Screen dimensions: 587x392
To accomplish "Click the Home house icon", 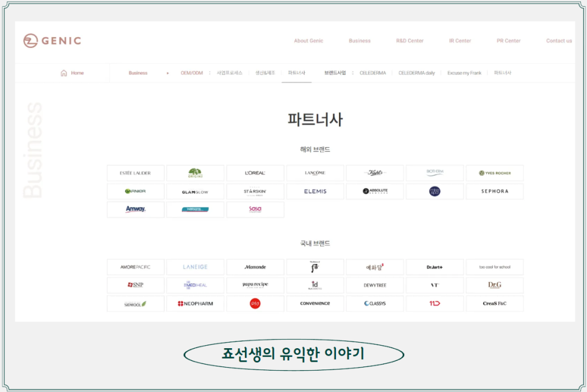I will click(64, 73).
